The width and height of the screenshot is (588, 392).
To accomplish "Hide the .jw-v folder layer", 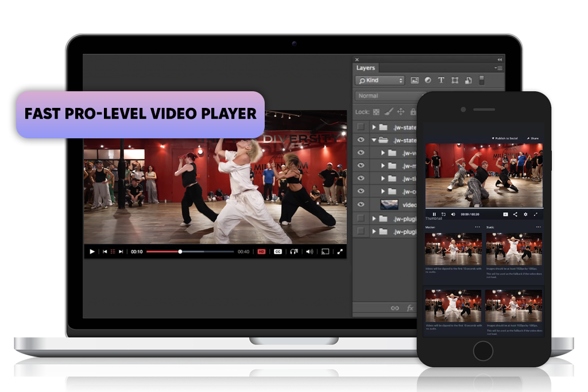I will [361, 153].
